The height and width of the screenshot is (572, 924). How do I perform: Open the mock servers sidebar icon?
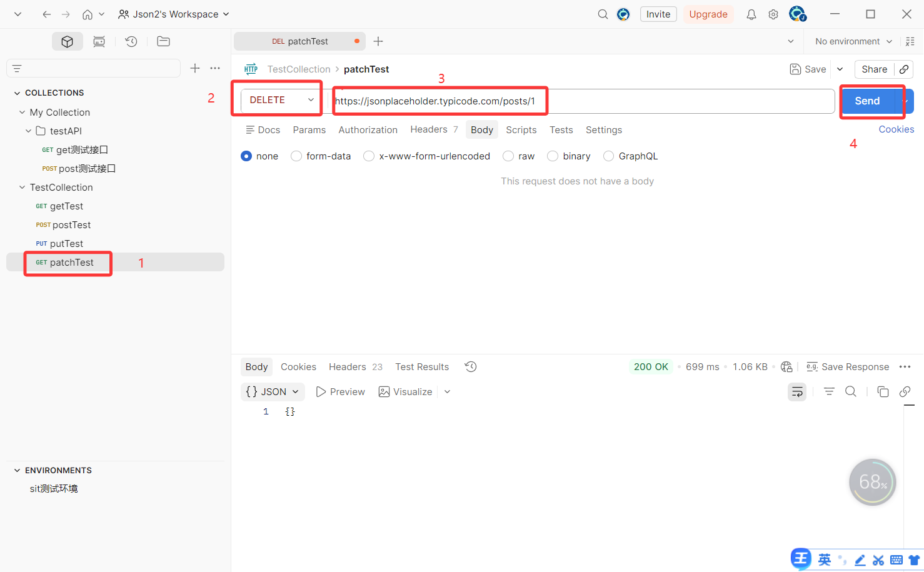pos(99,41)
